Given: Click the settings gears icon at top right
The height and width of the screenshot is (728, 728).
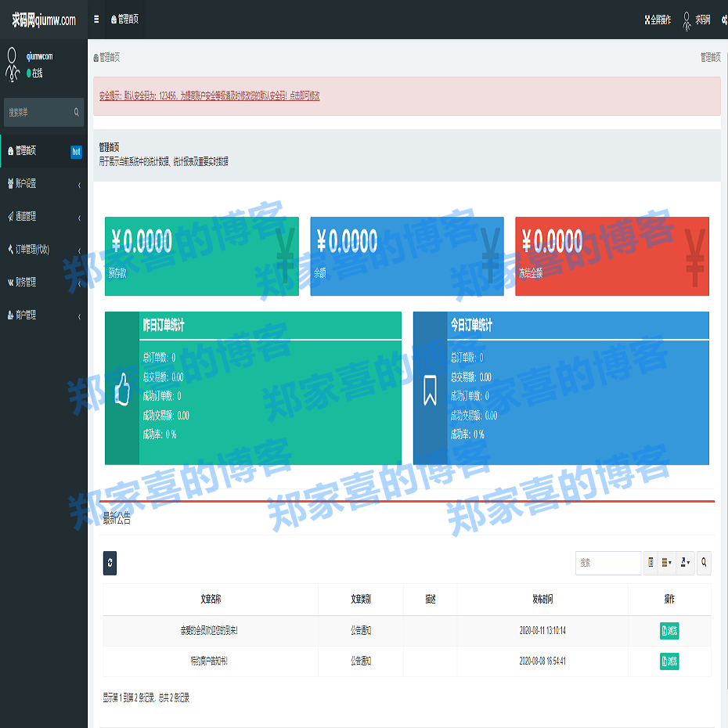Looking at the screenshot, I should pyautogui.click(x=723, y=20).
